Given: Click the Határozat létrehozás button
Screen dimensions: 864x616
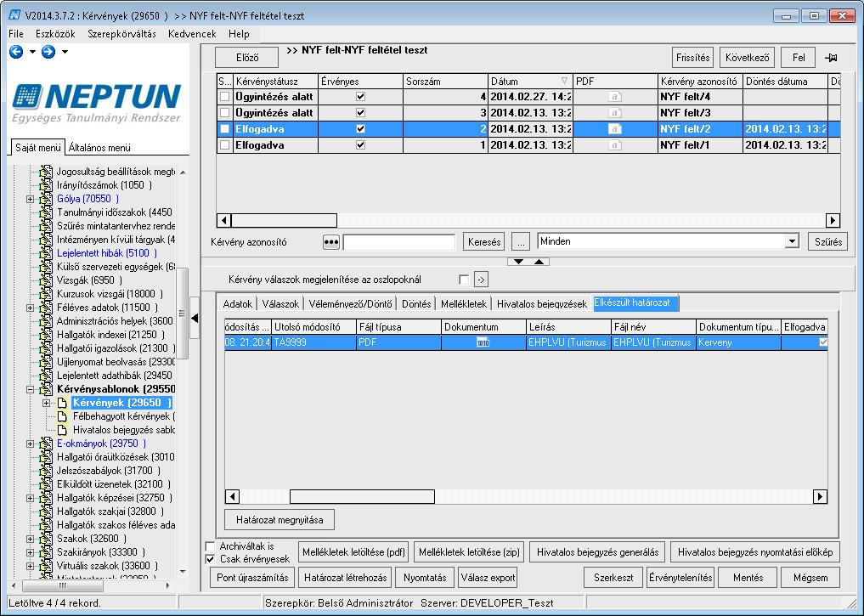Looking at the screenshot, I should point(345,578).
